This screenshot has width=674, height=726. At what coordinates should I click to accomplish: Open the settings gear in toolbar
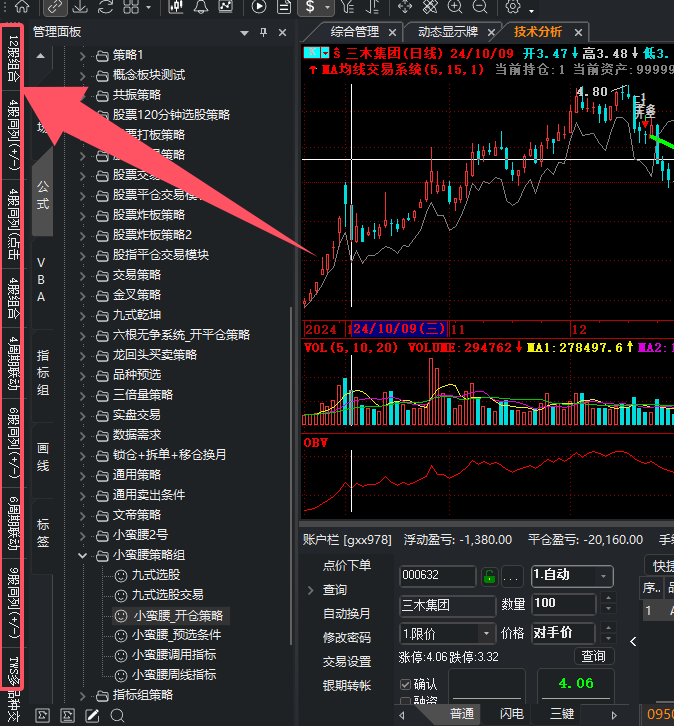(x=512, y=6)
